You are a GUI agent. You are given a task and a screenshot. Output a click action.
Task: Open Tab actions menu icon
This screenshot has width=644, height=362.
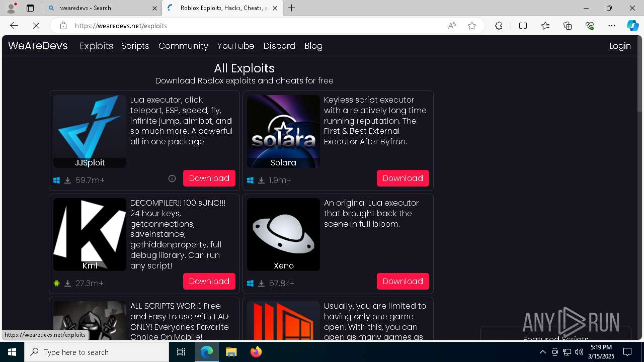tap(30, 8)
